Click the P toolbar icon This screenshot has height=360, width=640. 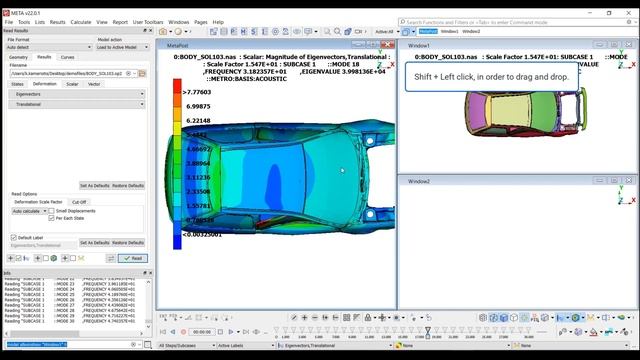[233, 31]
